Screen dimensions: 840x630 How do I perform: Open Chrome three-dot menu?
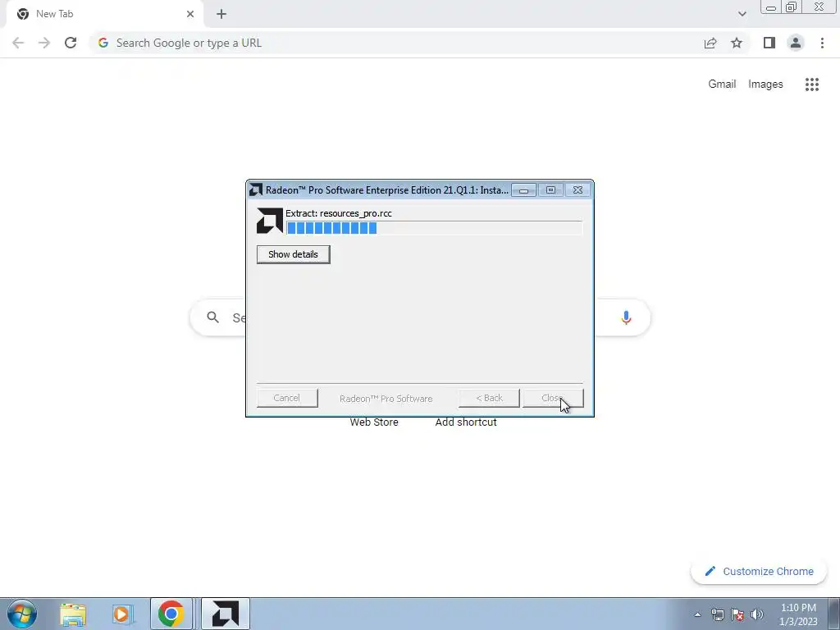coord(822,43)
